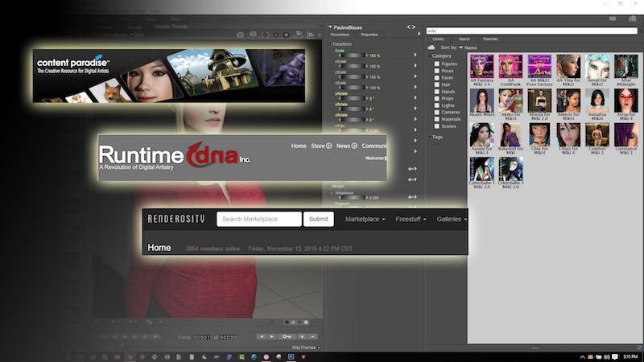This screenshot has height=362, width=644.
Task: Check the Cameras category filter
Action: (437, 112)
